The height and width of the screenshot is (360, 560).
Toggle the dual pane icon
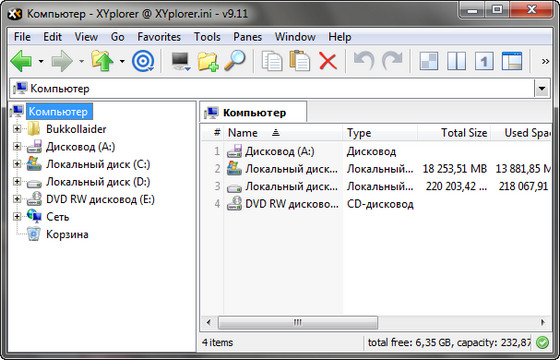tap(456, 61)
